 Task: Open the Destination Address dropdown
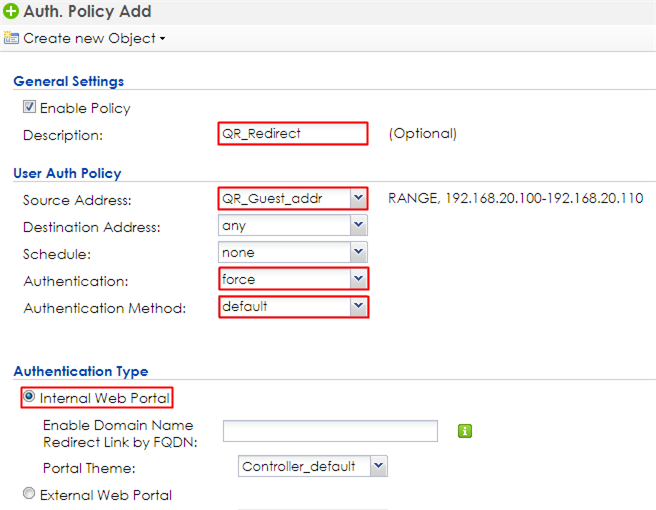coord(359,225)
